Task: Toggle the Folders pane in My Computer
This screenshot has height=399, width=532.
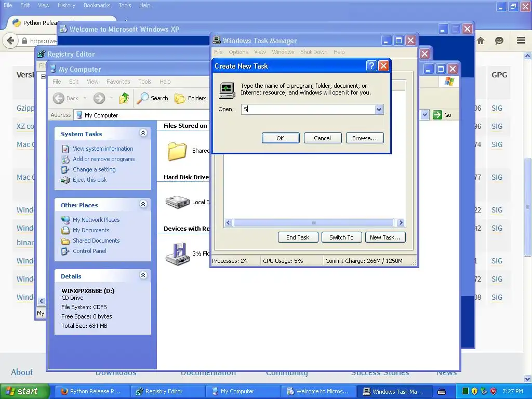Action: (191, 98)
